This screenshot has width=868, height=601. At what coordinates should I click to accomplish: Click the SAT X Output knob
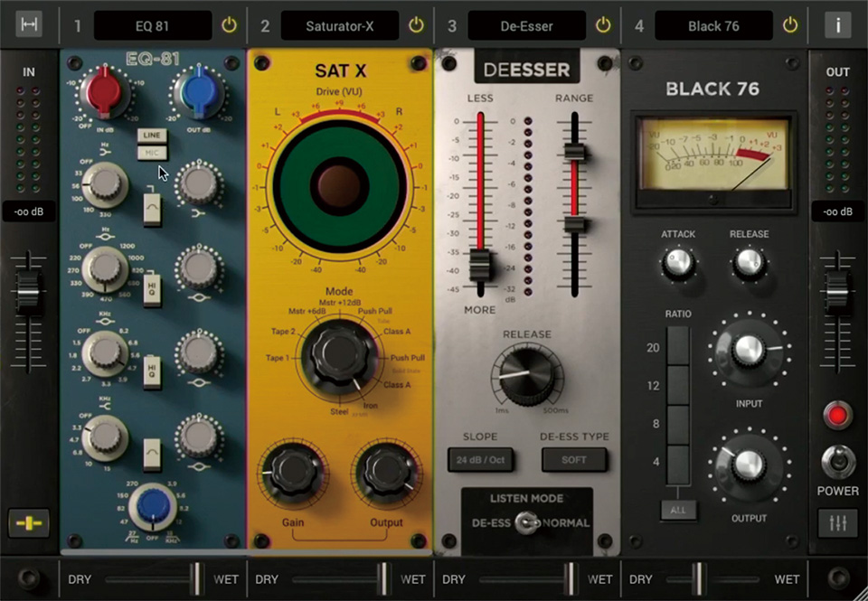click(386, 472)
